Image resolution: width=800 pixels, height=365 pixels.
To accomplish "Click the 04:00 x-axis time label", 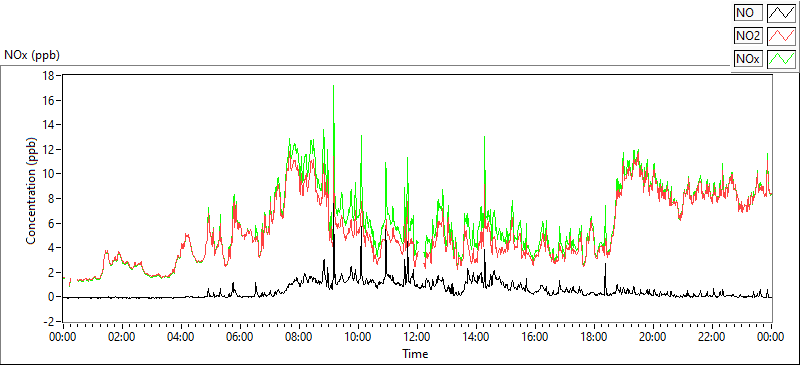I will pos(181,337).
